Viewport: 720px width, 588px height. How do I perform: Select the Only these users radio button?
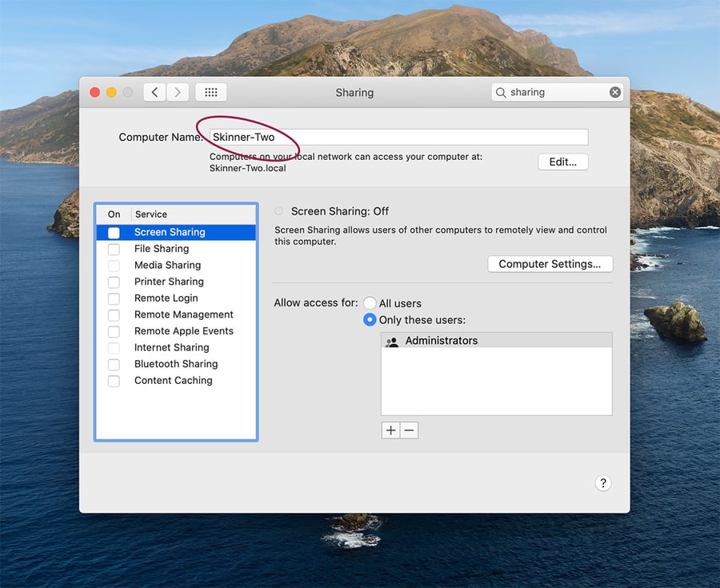[370, 319]
